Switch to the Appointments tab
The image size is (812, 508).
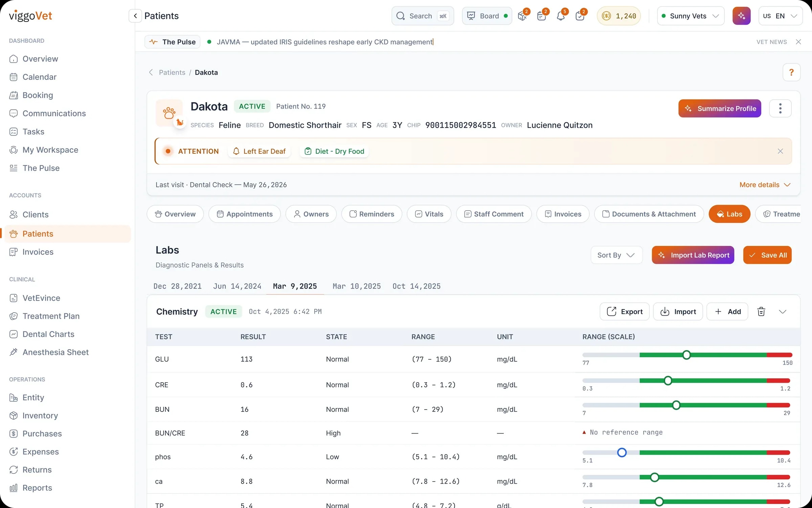[245, 214]
